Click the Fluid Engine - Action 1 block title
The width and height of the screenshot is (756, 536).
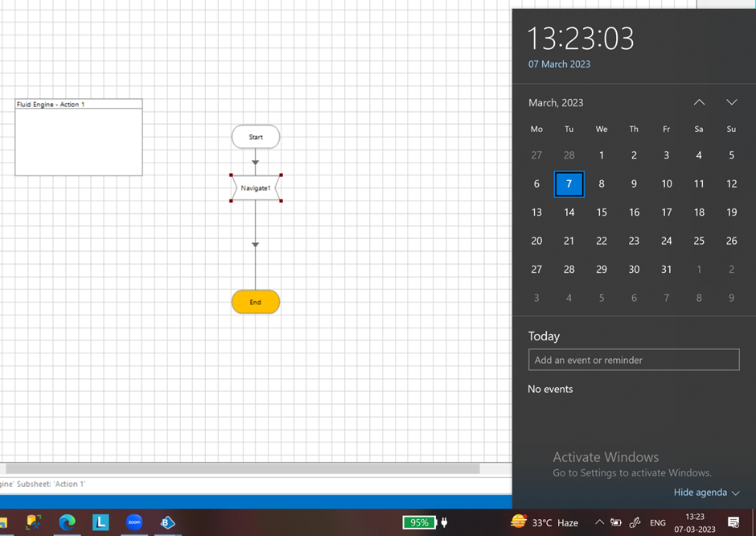(x=51, y=104)
